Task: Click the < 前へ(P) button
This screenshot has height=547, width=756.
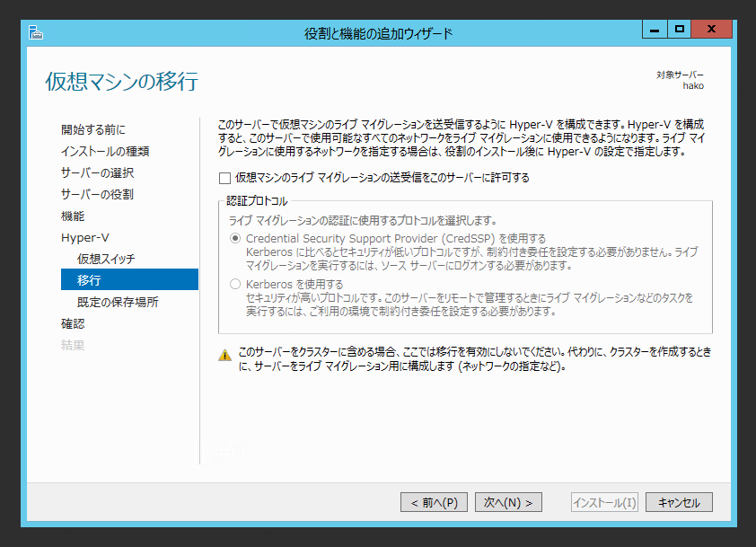Action: pyautogui.click(x=434, y=503)
